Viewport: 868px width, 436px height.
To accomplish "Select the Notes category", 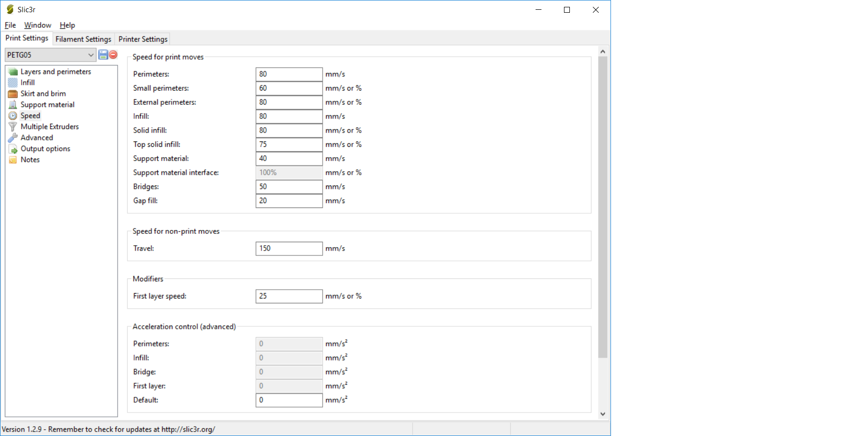I will tap(30, 160).
